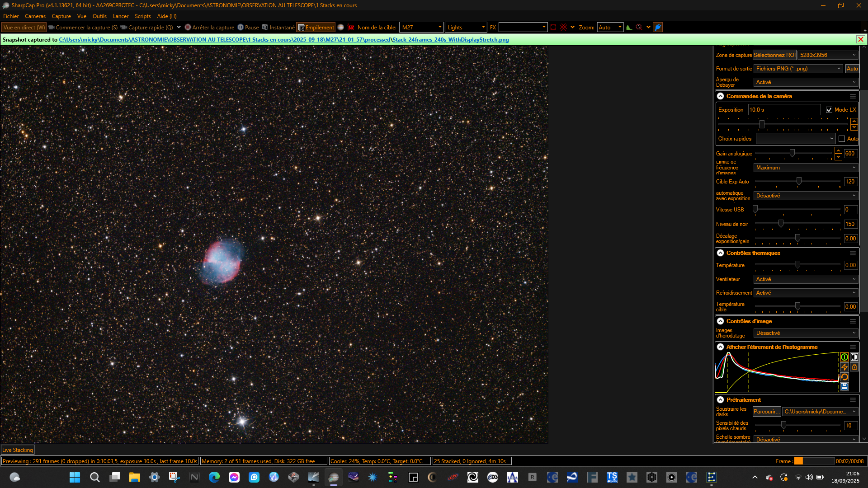Viewport: 868px width, 488px height.
Task: Click the blue icon right of Zoom
Action: [x=658, y=28]
